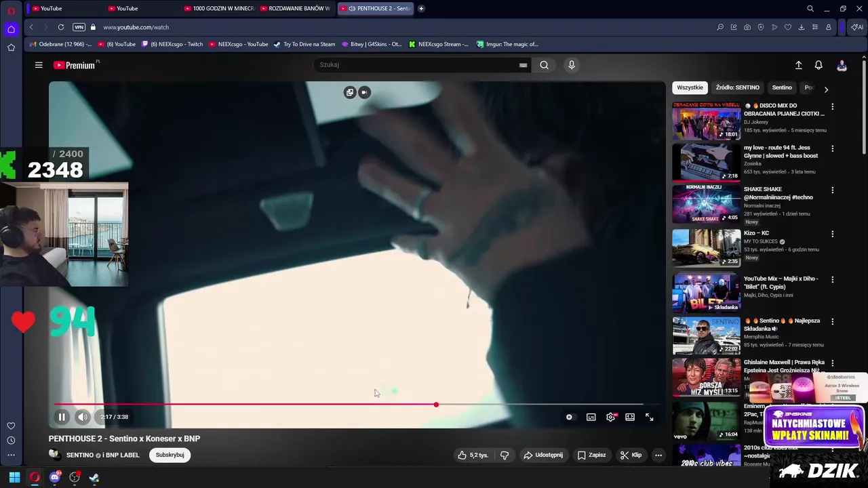
Task: Seek using the red progress bar handle
Action: pyautogui.click(x=436, y=405)
